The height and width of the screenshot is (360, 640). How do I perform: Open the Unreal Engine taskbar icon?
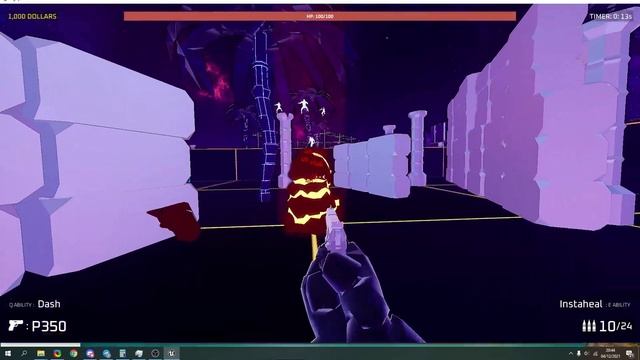pos(171,353)
